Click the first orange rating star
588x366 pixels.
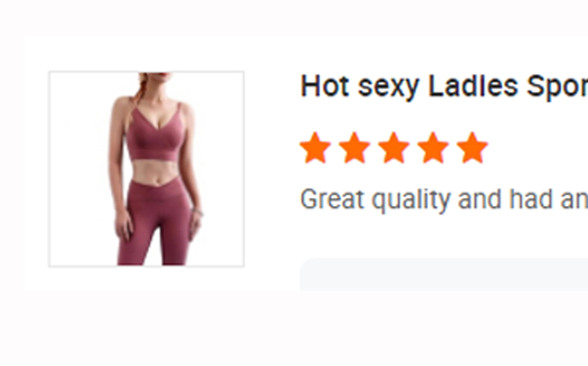(315, 148)
